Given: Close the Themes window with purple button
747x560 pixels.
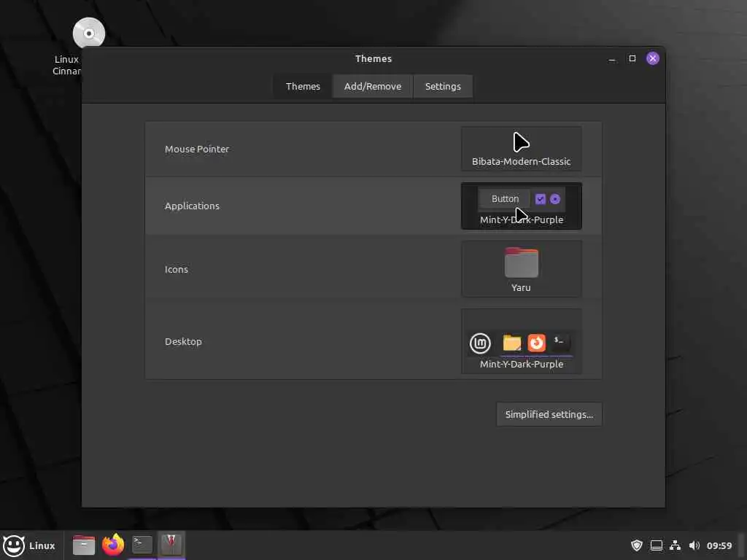Looking at the screenshot, I should [x=653, y=58].
